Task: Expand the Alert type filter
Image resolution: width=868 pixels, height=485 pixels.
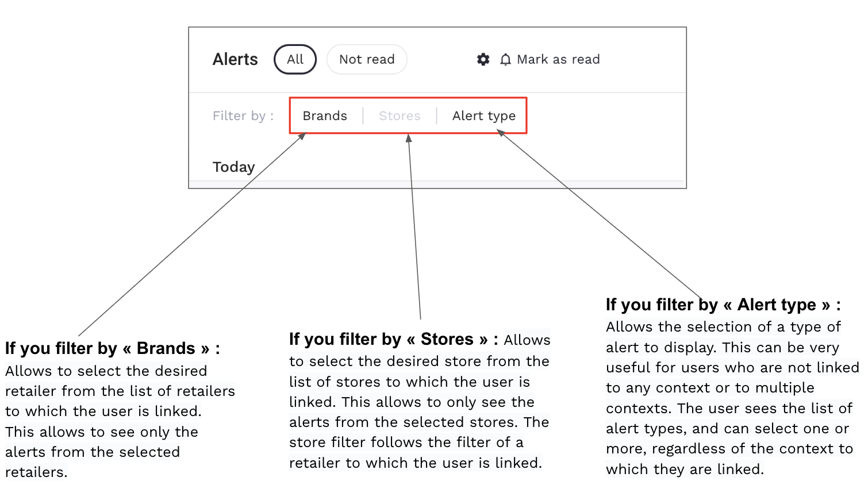Action: click(x=483, y=116)
